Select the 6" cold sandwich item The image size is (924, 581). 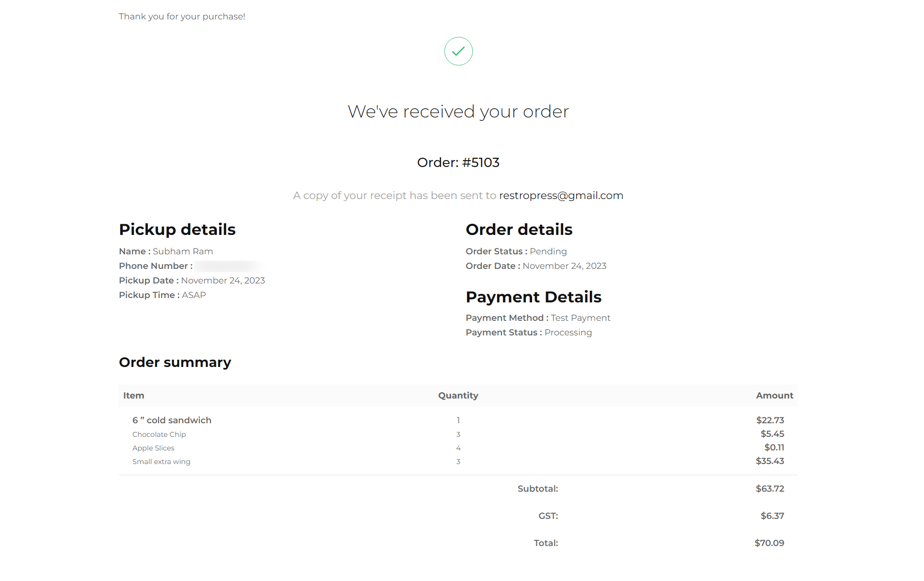(172, 420)
